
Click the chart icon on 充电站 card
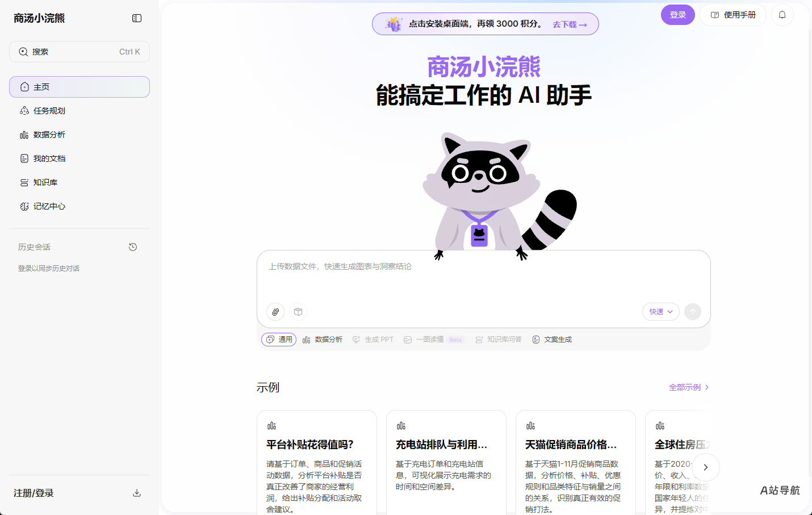point(401,426)
